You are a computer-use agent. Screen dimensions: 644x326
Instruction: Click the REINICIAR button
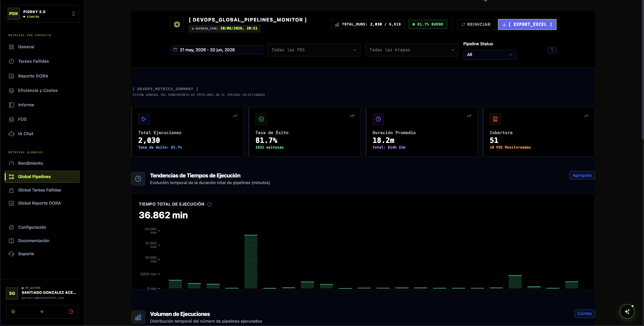click(x=476, y=24)
